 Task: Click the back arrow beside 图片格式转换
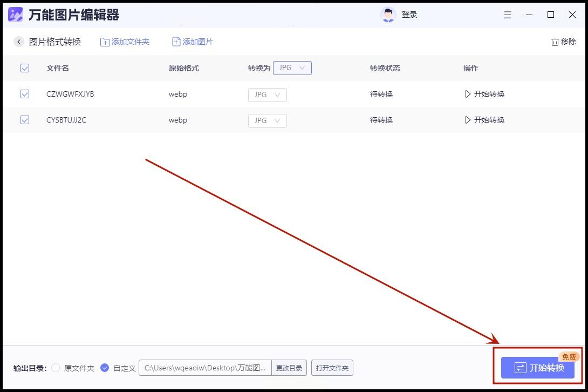[x=19, y=42]
